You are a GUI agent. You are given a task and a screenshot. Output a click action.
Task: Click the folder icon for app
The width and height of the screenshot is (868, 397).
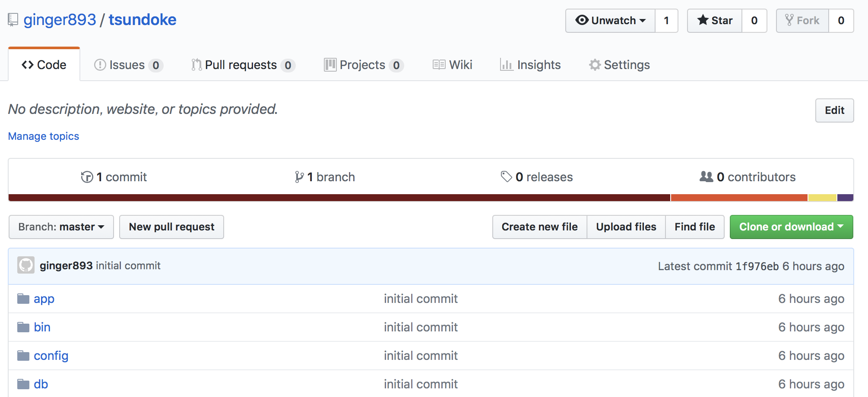pos(23,299)
